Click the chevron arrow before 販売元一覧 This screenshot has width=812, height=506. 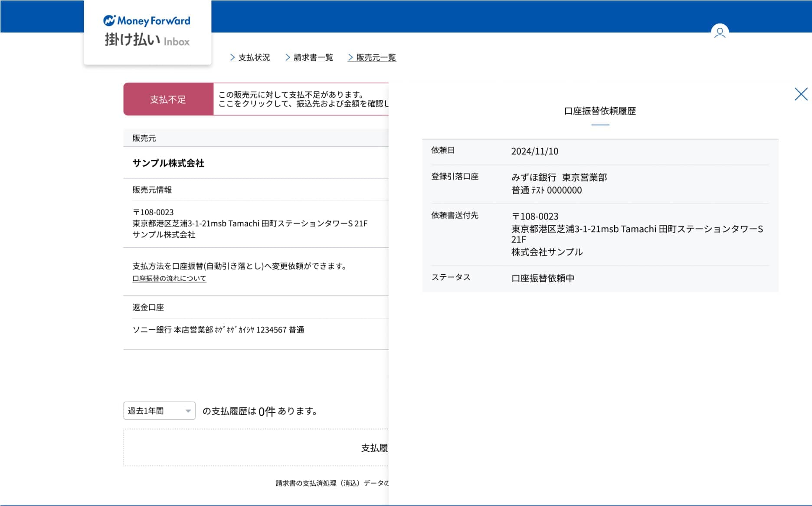coord(350,57)
